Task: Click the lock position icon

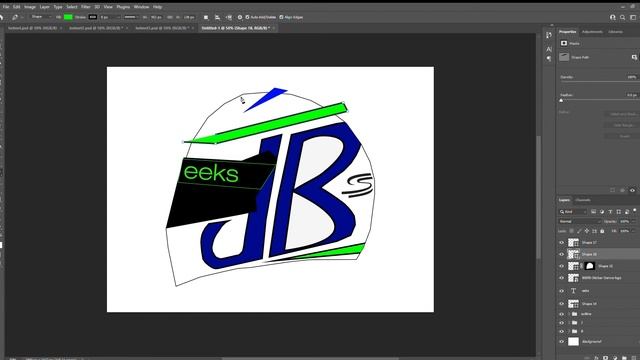Action: tap(587, 231)
